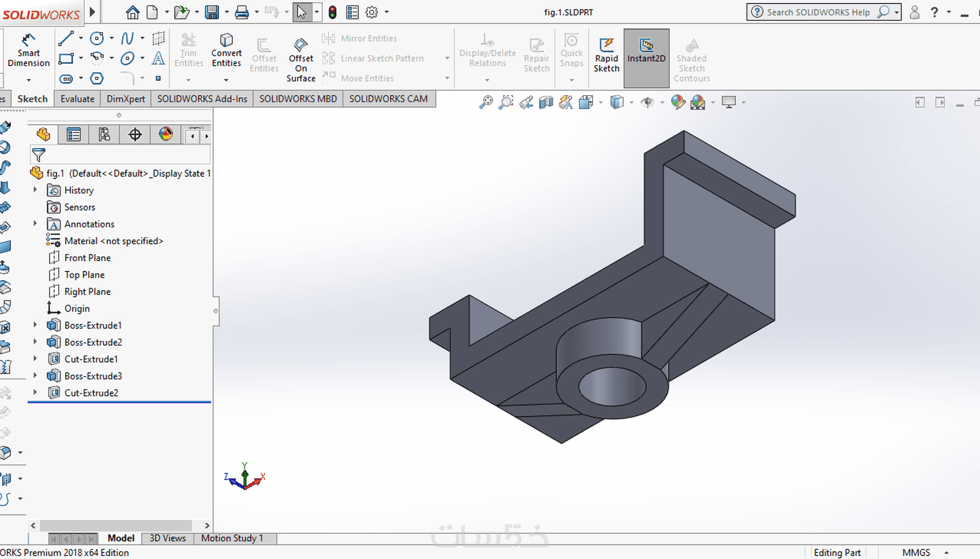Open the Help question mark menu
Viewport: 980px width, 559px height.
coord(934,12)
